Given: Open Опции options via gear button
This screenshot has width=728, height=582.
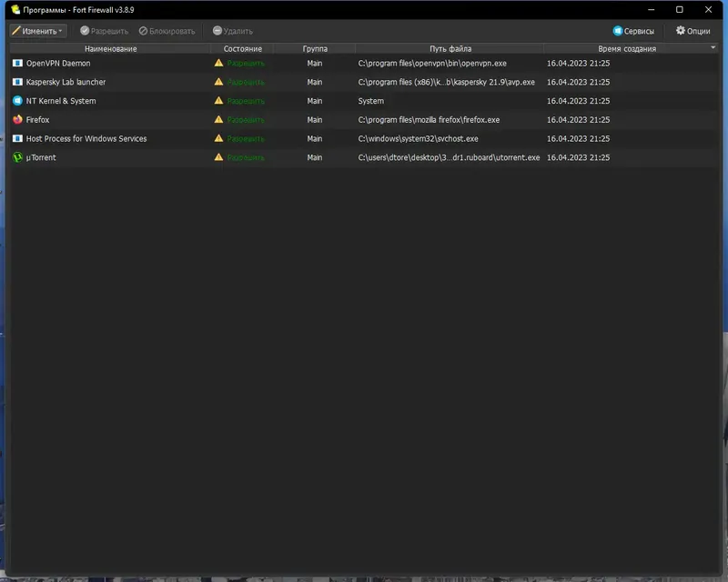Looking at the screenshot, I should (x=693, y=31).
